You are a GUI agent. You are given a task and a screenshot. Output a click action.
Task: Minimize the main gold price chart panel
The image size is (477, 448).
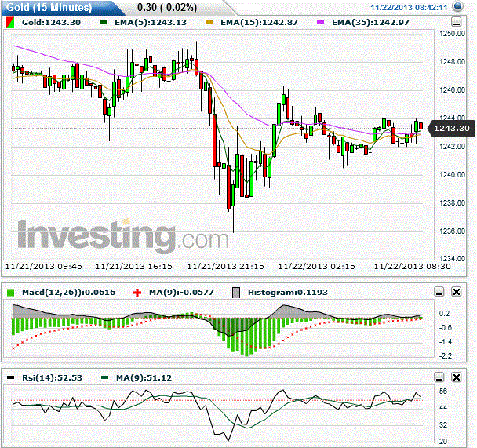[456, 22]
